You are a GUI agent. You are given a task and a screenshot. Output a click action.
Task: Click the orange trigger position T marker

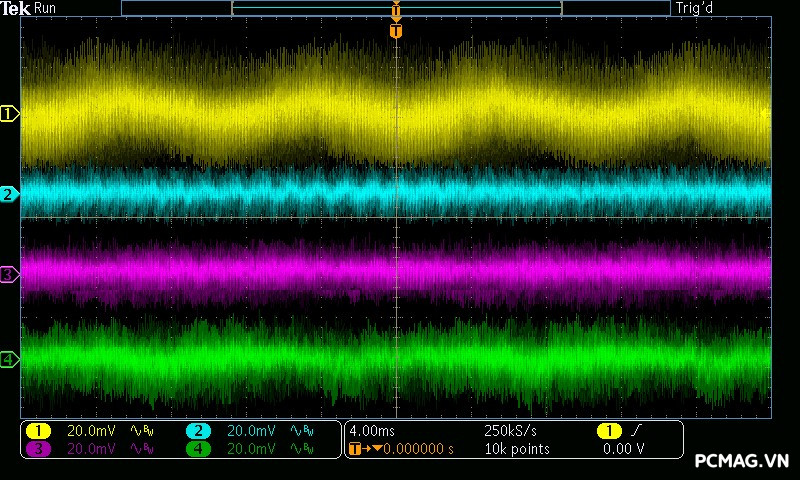pyautogui.click(x=396, y=31)
